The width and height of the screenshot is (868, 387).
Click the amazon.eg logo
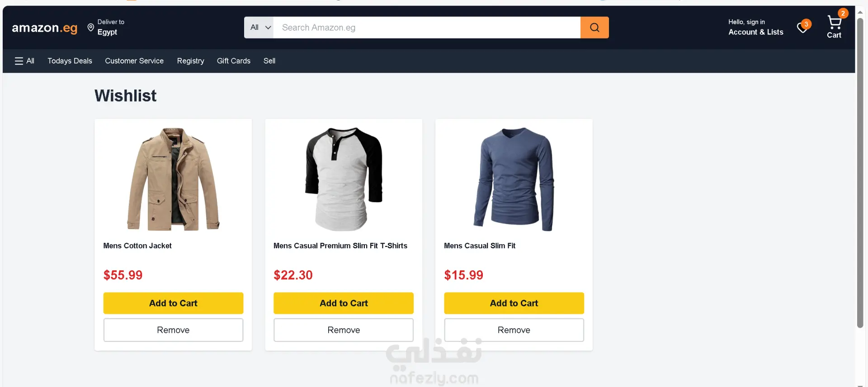(45, 28)
